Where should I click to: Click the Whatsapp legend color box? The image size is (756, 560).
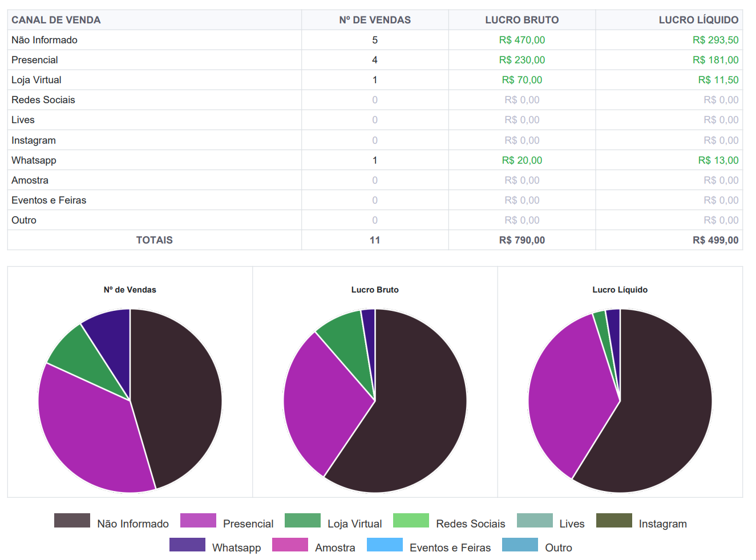click(187, 545)
